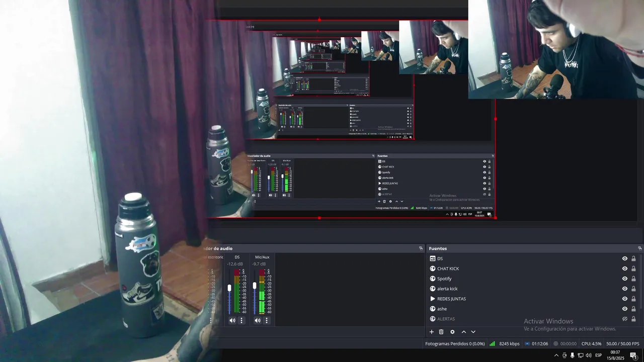
Task: Open the network icon in the system tray
Action: click(x=581, y=355)
